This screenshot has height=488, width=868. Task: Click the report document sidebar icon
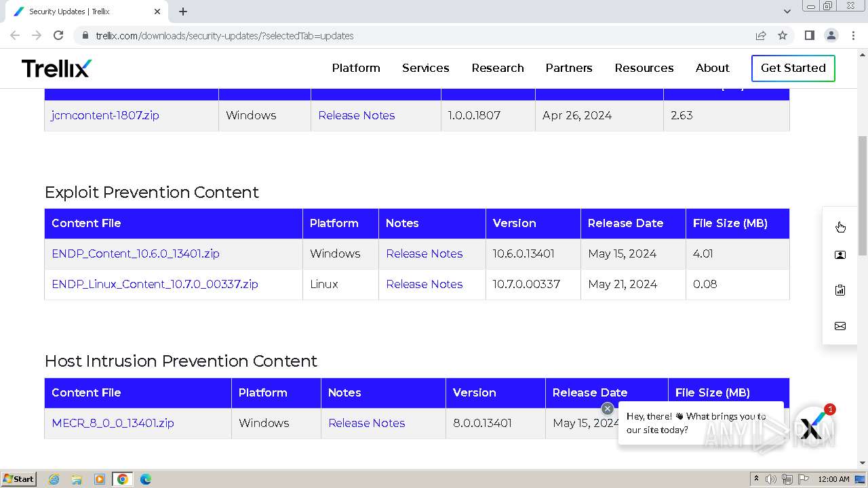(840, 290)
